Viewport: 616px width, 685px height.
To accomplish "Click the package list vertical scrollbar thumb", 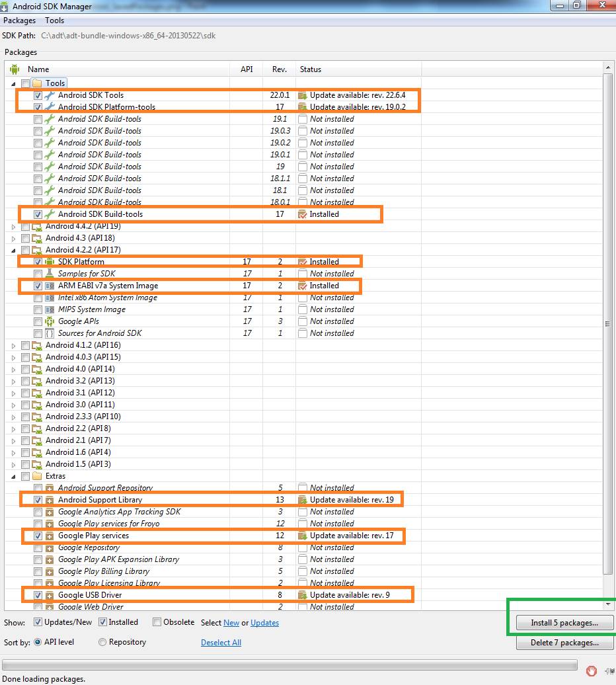I will point(607,323).
